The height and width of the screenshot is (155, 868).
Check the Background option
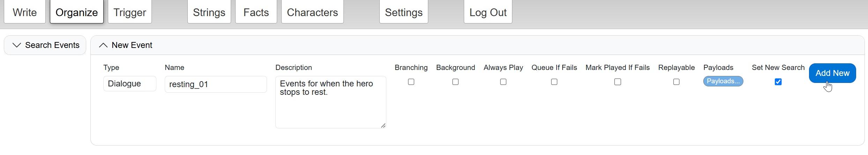455,82
